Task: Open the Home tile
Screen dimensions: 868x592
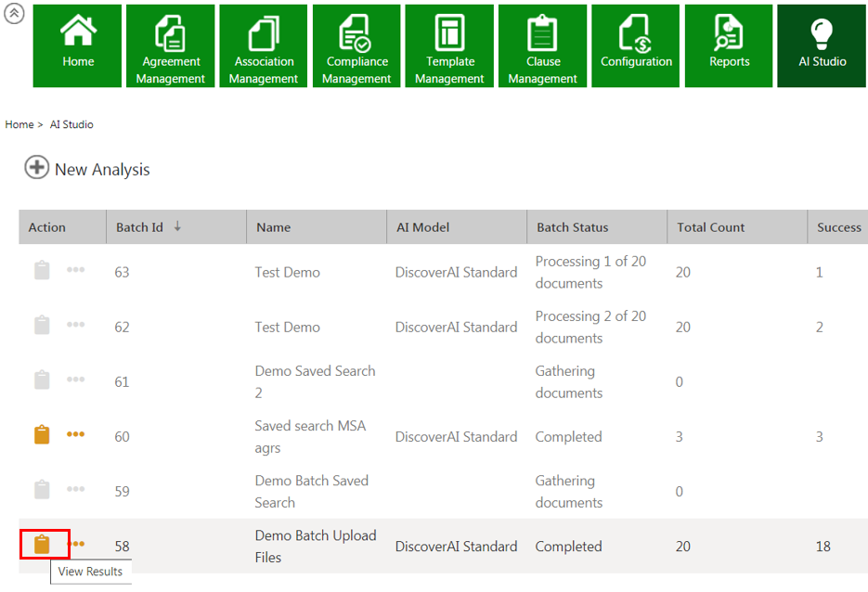Action: pyautogui.click(x=78, y=45)
